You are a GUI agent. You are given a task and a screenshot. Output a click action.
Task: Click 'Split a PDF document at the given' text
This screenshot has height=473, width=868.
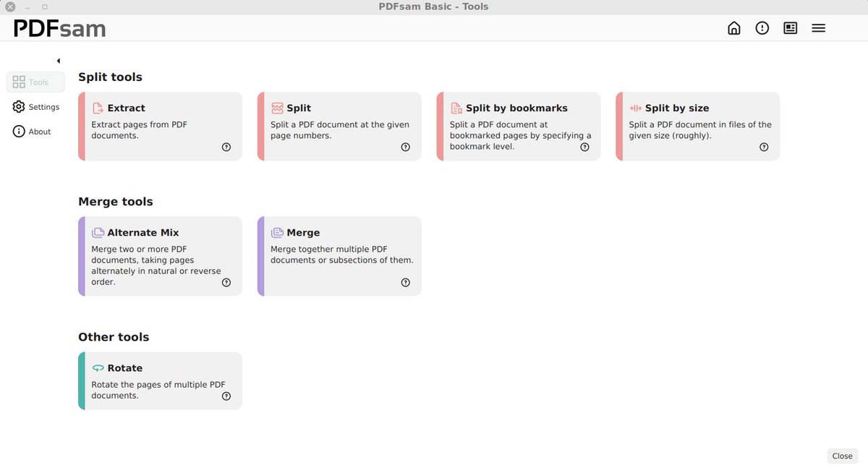point(340,124)
